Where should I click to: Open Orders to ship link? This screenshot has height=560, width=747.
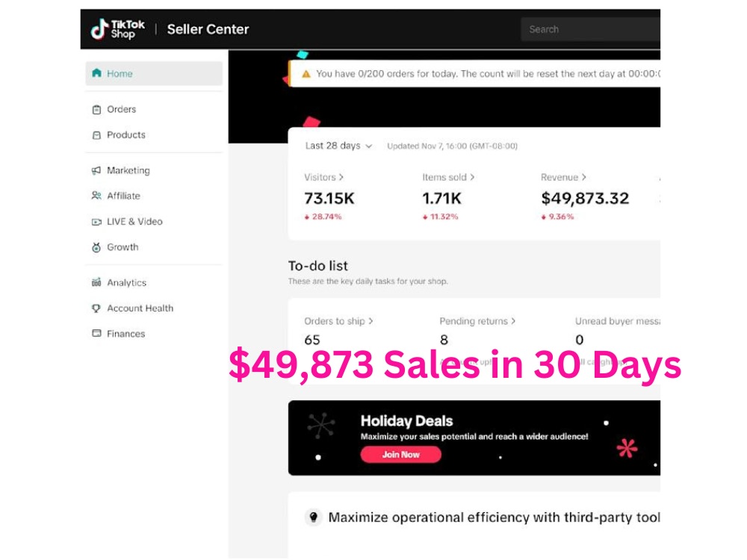(338, 321)
